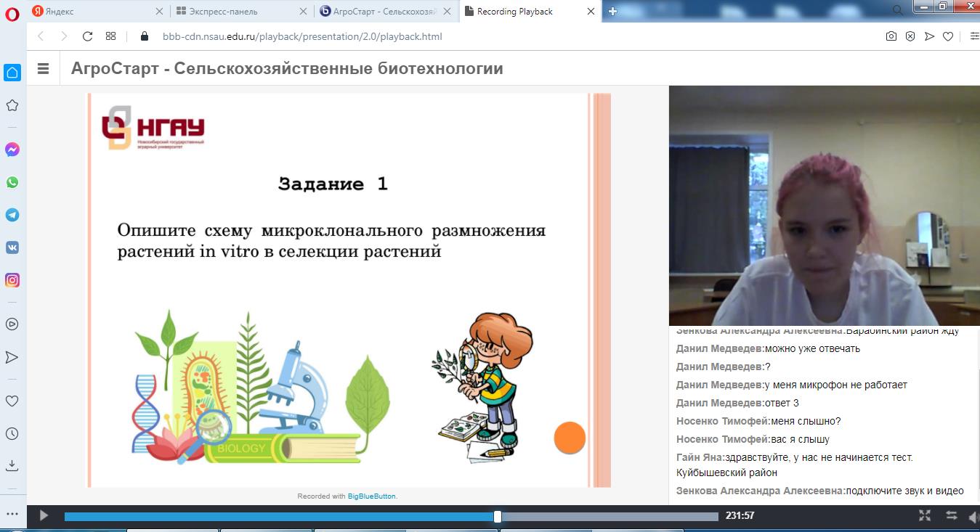Click the playback progress slider handle
The width and height of the screenshot is (980, 532).
click(498, 517)
